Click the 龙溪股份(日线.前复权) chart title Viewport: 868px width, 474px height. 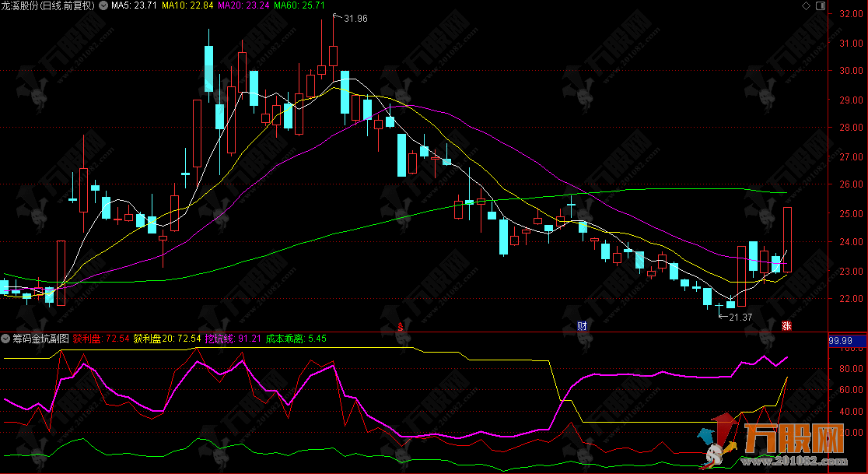[47, 5]
